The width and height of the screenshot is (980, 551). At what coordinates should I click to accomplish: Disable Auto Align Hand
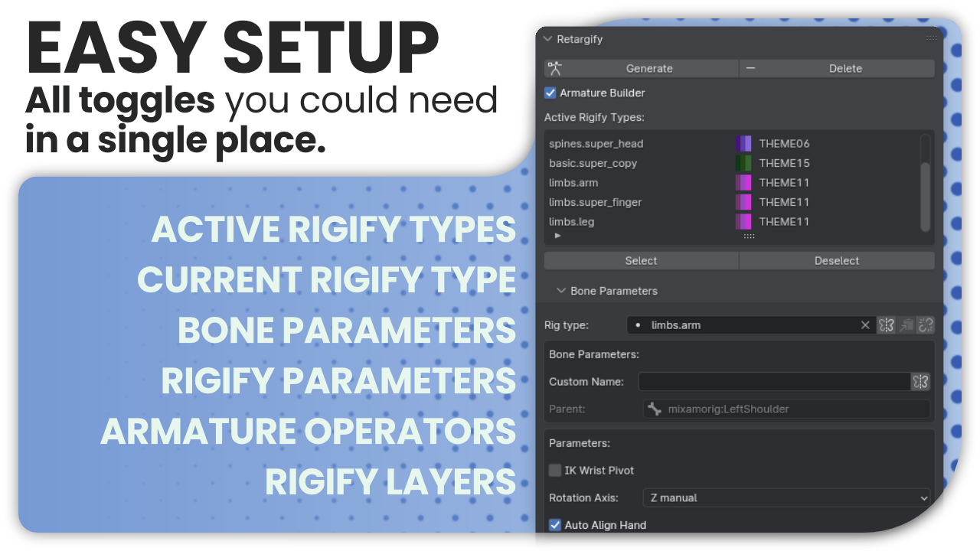[554, 525]
